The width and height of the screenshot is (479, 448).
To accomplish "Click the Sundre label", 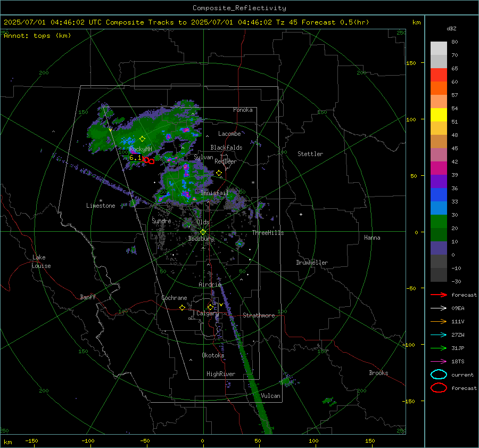I will point(161,221).
